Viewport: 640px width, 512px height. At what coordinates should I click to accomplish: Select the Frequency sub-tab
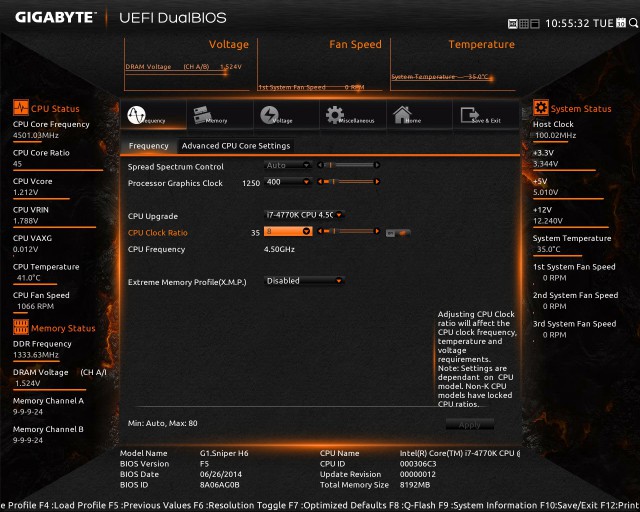[x=149, y=146]
